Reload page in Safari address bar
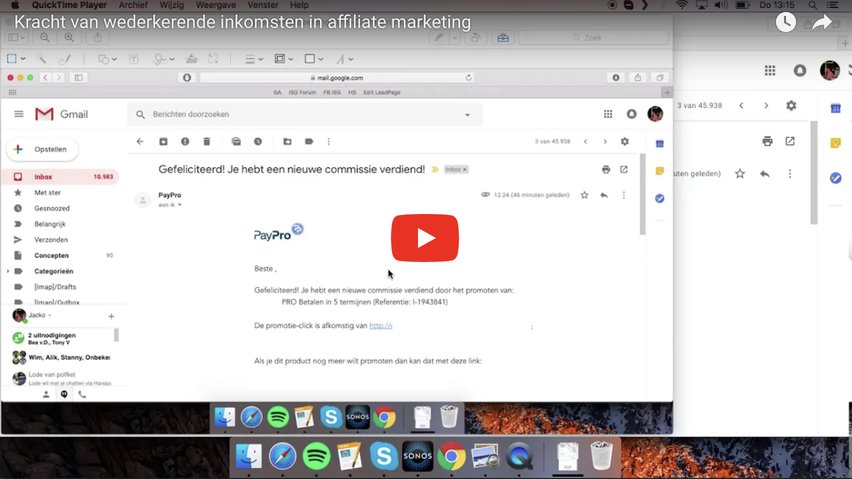 [468, 78]
